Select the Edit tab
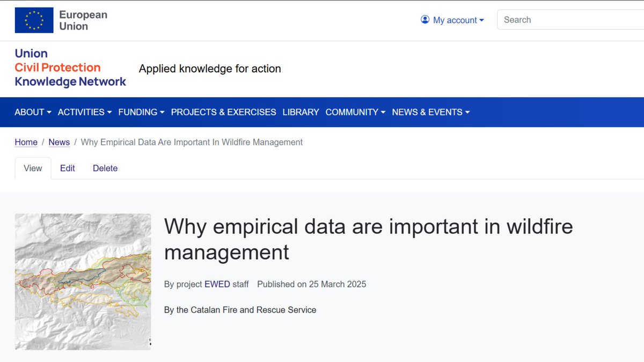This screenshot has width=644, height=362. pyautogui.click(x=68, y=168)
